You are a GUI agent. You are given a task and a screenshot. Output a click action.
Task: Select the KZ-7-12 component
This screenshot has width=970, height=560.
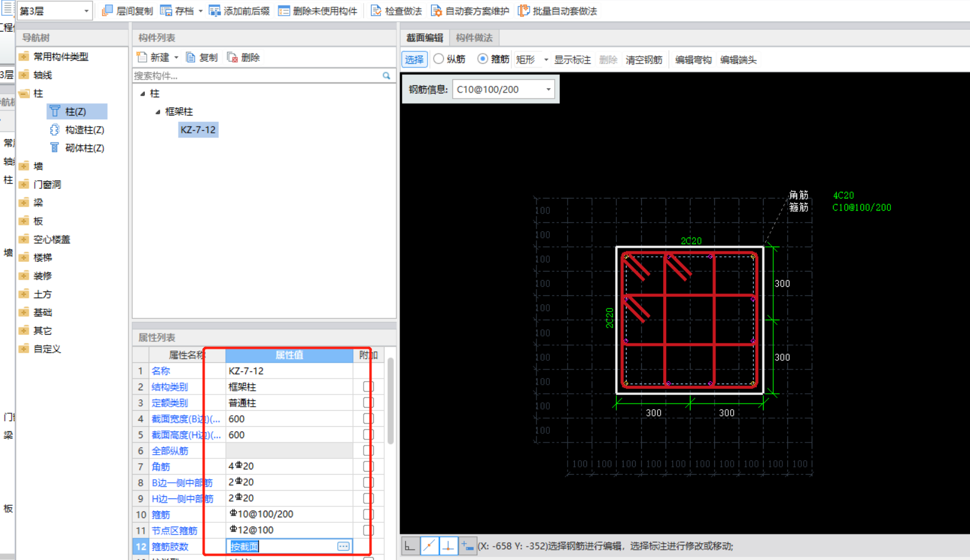(x=198, y=130)
